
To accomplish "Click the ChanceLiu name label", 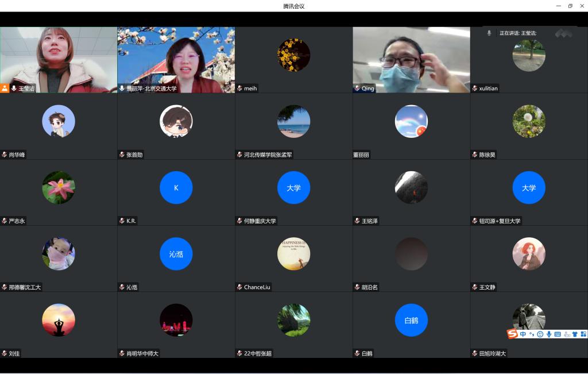I will [257, 287].
